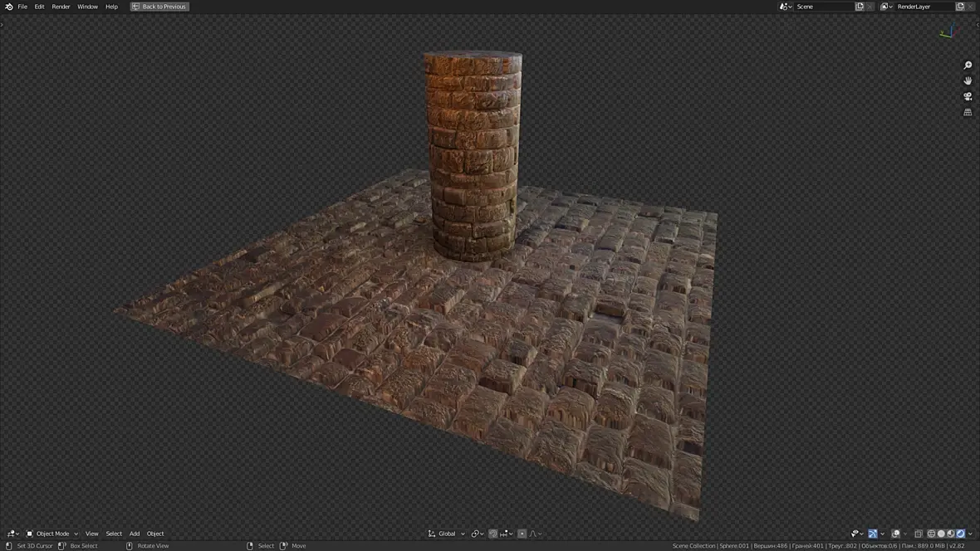Select the brick cylinder object

click(473, 156)
